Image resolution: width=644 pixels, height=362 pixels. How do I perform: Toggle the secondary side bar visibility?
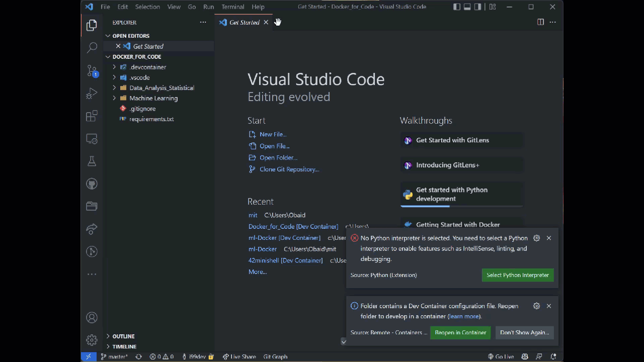click(477, 7)
